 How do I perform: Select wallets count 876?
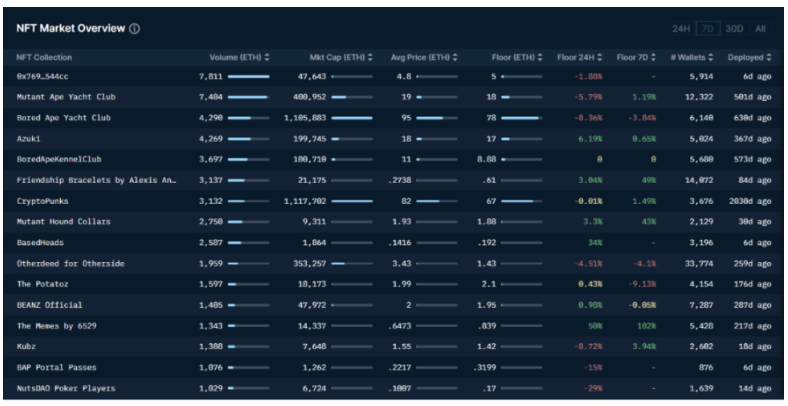pos(706,367)
